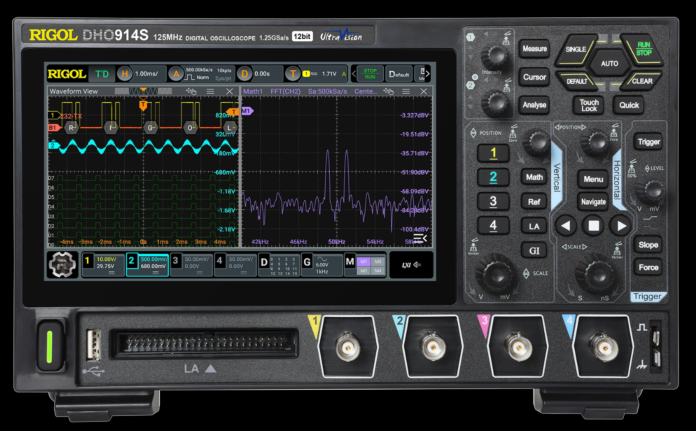The height and width of the screenshot is (431, 696).
Task: Click the Force trigger key
Action: click(x=648, y=268)
